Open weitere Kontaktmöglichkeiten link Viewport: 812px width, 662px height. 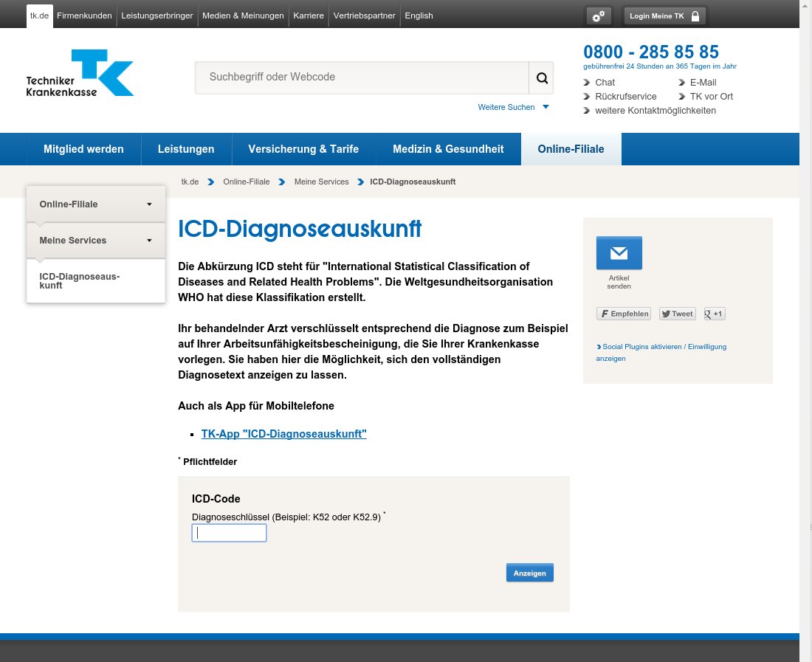[x=656, y=110]
